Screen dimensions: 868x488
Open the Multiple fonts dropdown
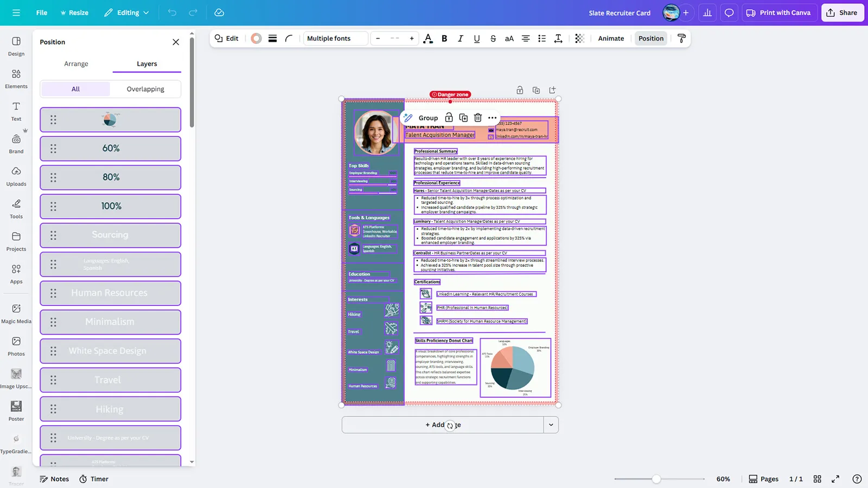pos(335,38)
